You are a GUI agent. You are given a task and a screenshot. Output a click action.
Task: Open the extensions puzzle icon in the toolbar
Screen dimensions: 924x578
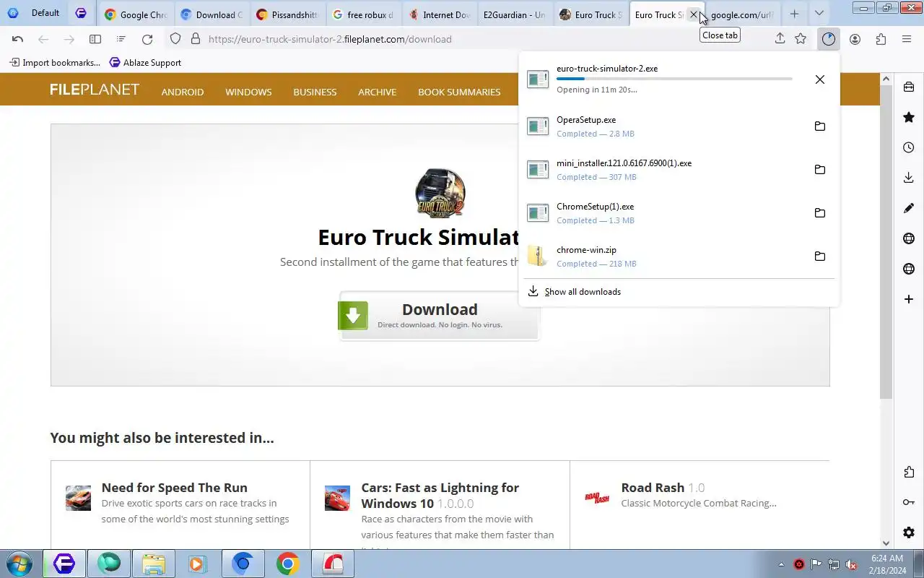[x=881, y=39]
